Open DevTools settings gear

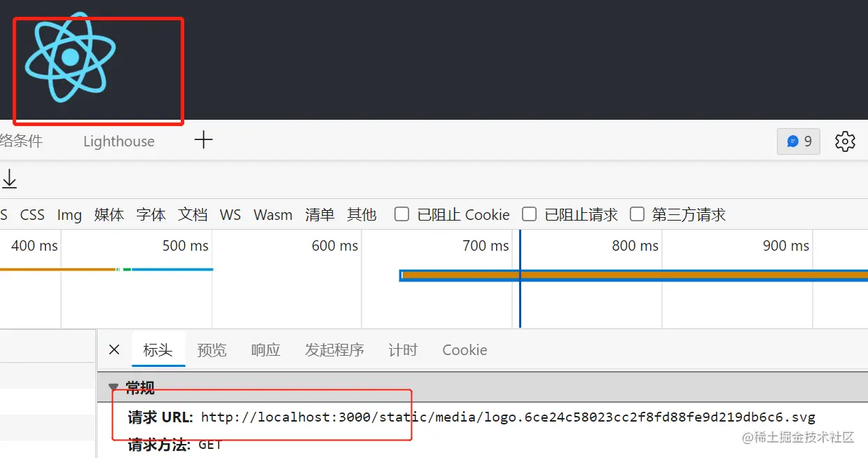coord(845,141)
